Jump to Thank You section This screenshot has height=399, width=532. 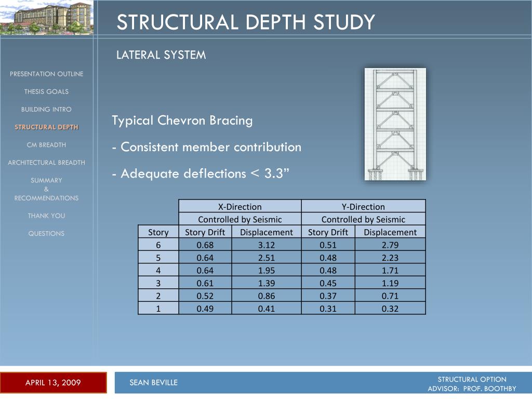point(46,216)
